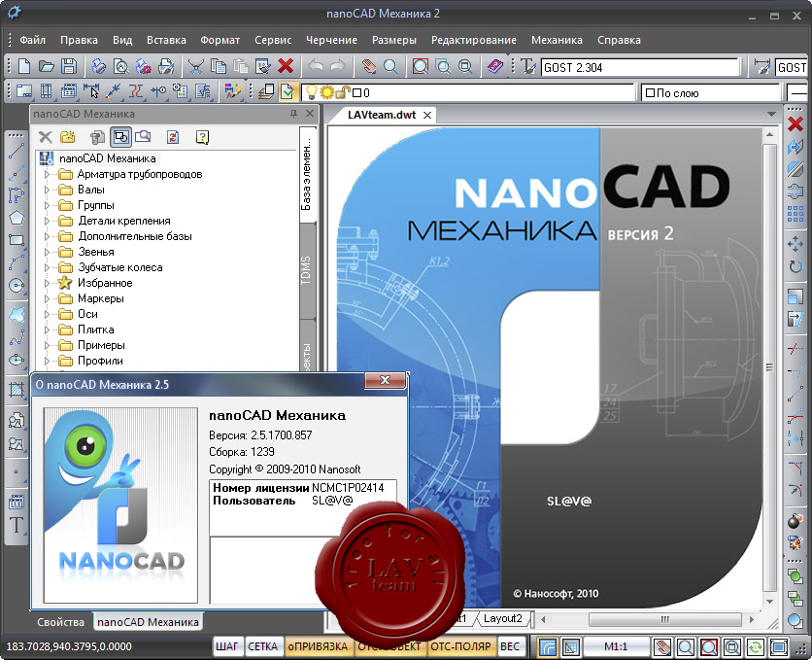Click the vertical scrollbar of the drawing area
The image size is (812, 660).
(769, 367)
